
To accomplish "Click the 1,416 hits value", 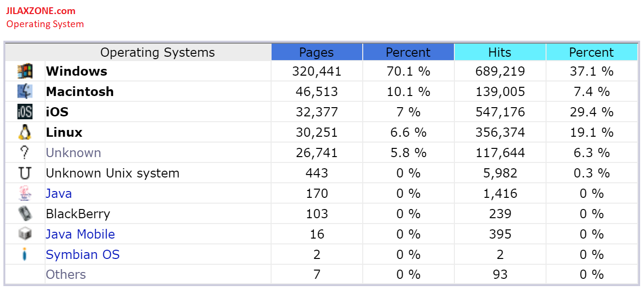I will pos(500,193).
